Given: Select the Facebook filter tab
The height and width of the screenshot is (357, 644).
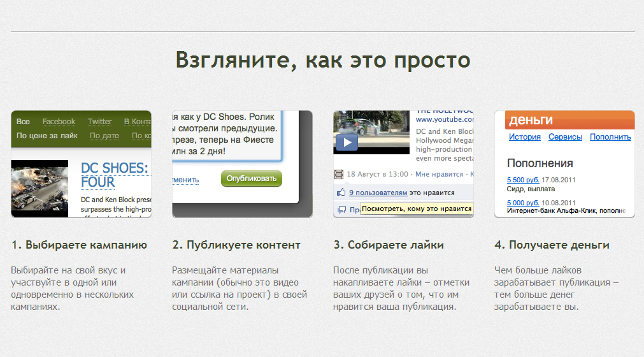Looking at the screenshot, I should coord(59,122).
